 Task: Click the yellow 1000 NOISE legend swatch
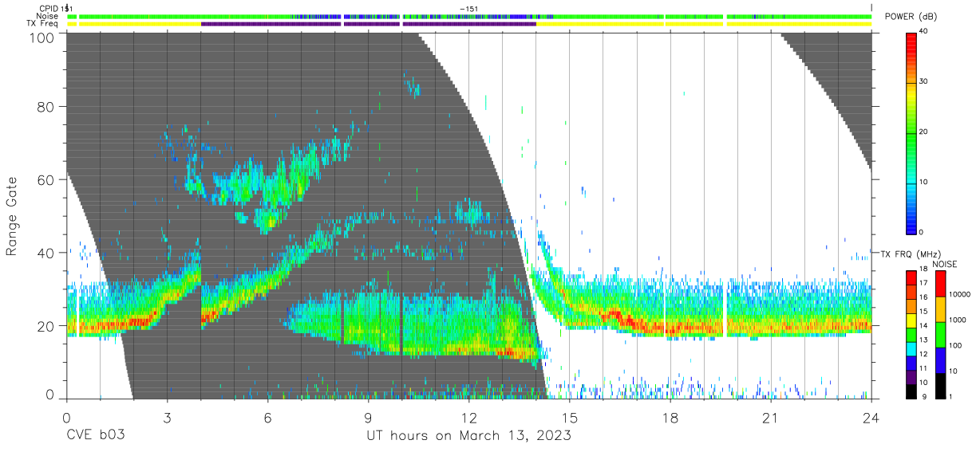(x=939, y=309)
